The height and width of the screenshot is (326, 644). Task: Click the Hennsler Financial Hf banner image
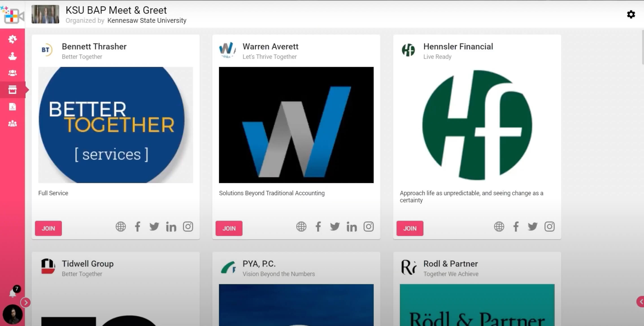(x=477, y=125)
